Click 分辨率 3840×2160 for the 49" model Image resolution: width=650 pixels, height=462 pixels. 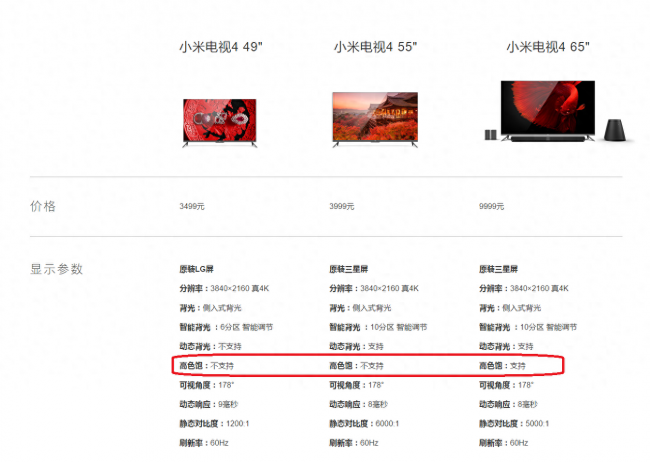point(224,288)
